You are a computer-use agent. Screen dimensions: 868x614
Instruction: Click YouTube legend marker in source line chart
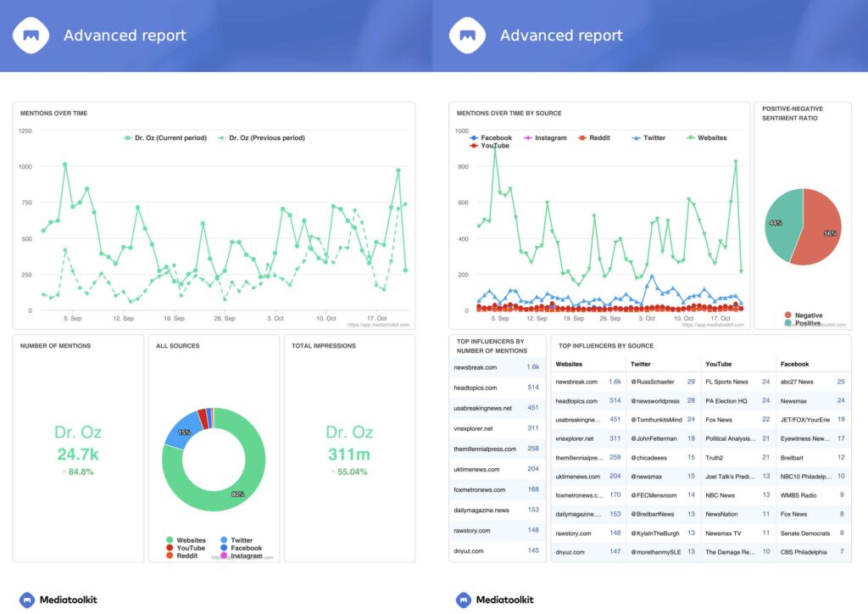[475, 146]
